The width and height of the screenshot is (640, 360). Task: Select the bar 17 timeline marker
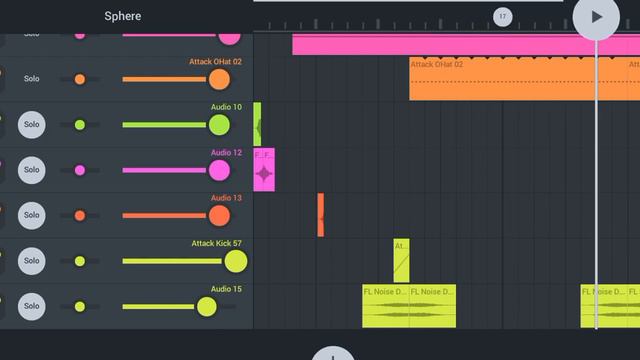pyautogui.click(x=502, y=17)
